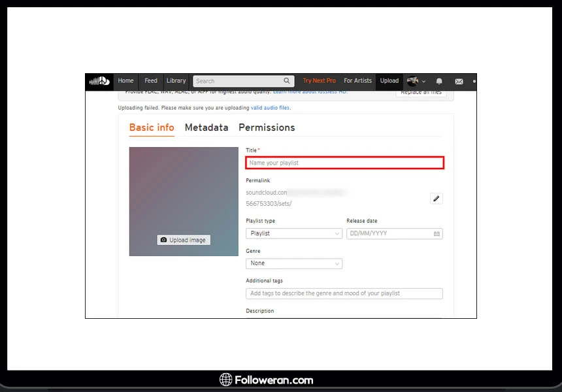Screen dimensions: 562x392
Task: Click the Upload image button
Action: pos(184,240)
